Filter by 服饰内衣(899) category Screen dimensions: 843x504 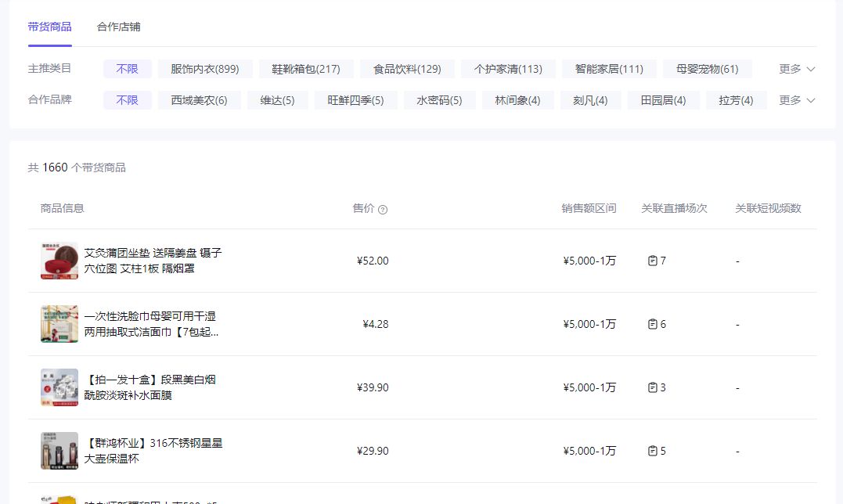[x=205, y=69]
